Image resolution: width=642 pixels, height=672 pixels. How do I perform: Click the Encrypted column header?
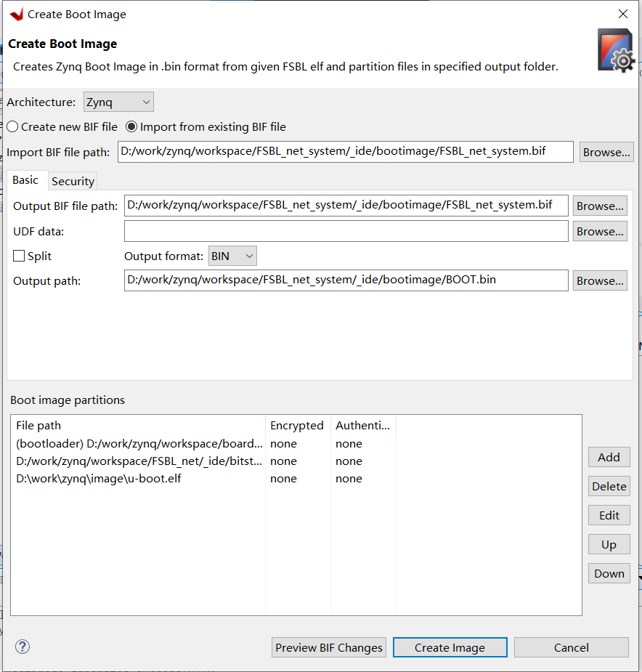(298, 426)
